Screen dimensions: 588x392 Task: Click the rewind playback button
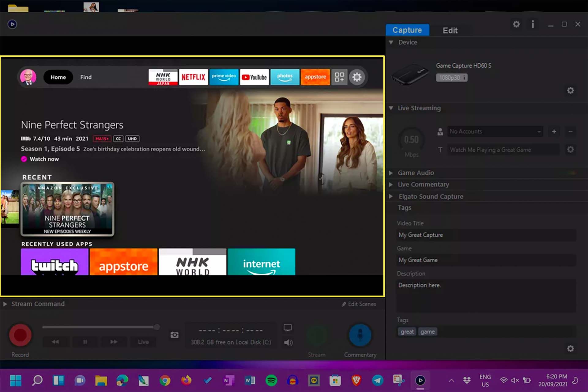pos(55,342)
